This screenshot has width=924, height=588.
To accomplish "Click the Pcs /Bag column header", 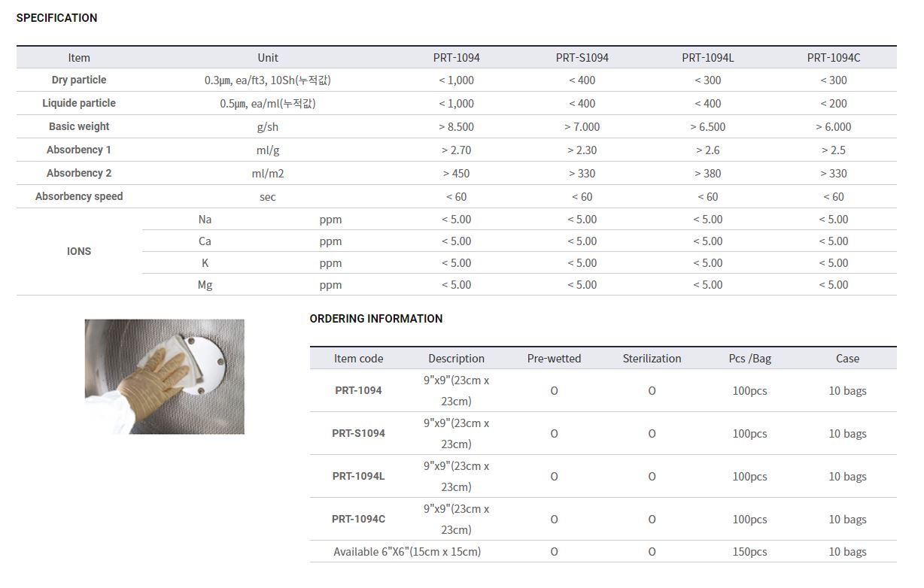I will pos(749,359).
